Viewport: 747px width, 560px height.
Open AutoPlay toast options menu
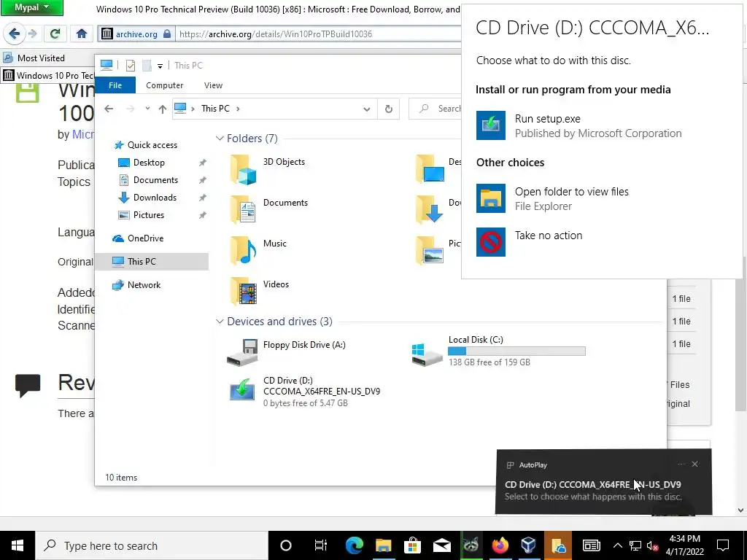[681, 464]
